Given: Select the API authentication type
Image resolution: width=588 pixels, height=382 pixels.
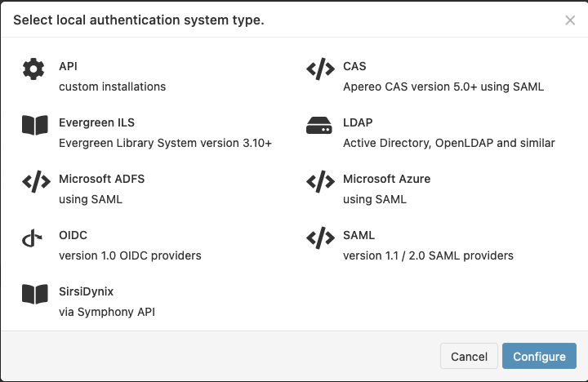Looking at the screenshot, I should point(69,66).
